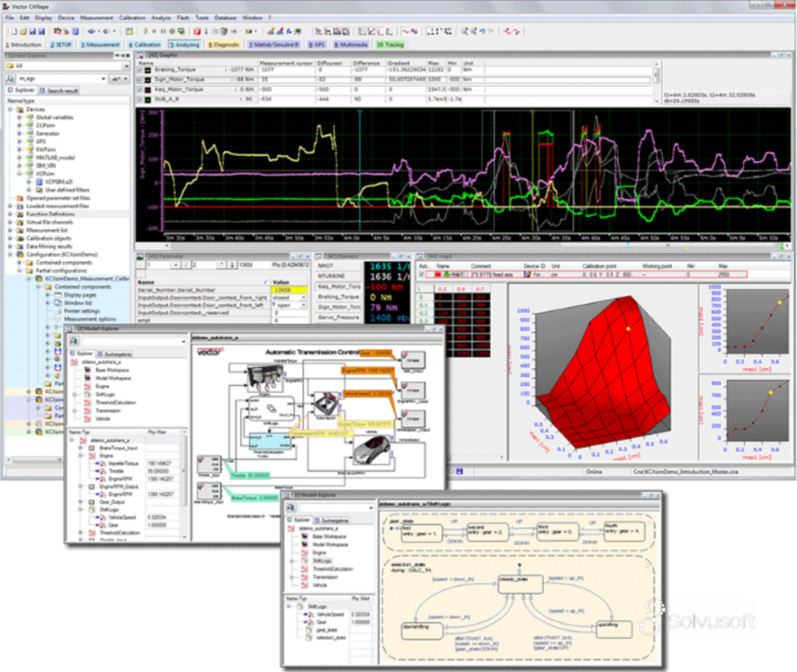Uncheck the Braking_Torque signal checkbox
This screenshot has height=672, width=797.
pos(141,69)
